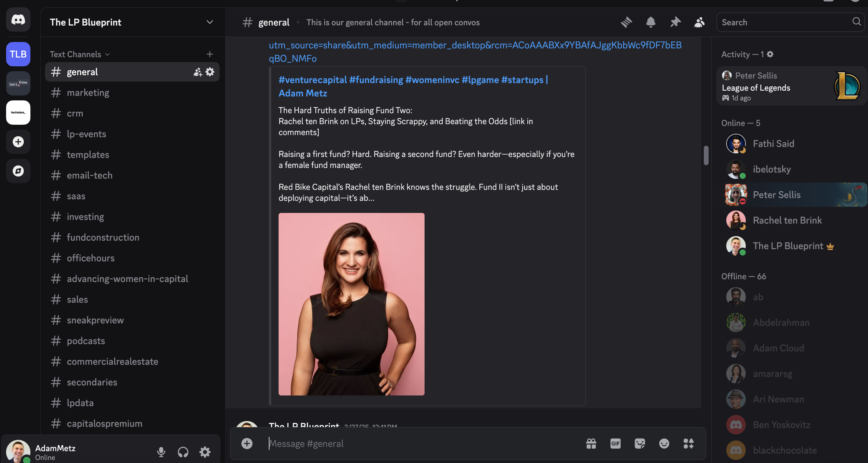Screen dimensions: 868x463
Task: Expand The LP Blueprint server dropdown
Action: [210, 22]
